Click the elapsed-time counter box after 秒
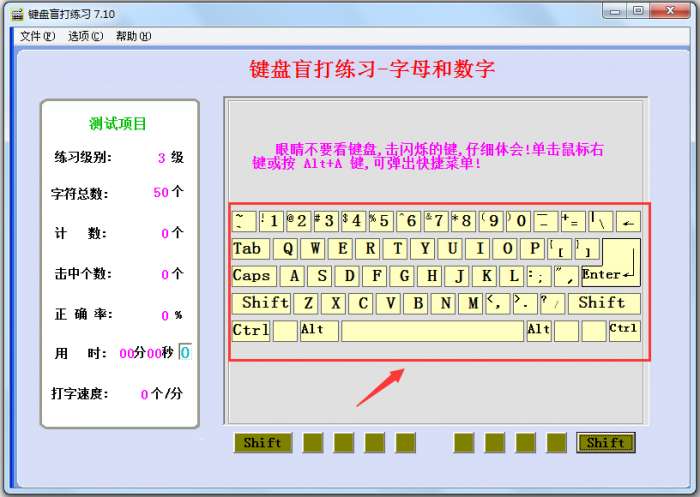This screenshot has width=700, height=497. [185, 352]
